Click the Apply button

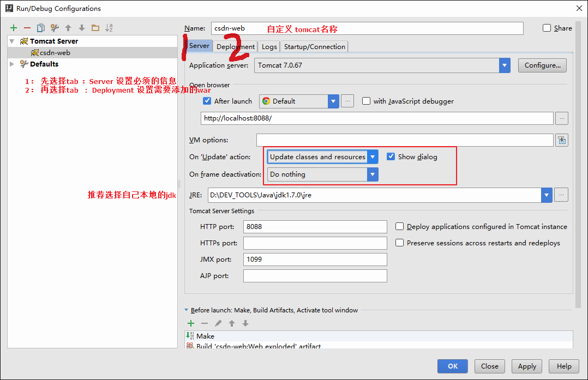point(527,366)
